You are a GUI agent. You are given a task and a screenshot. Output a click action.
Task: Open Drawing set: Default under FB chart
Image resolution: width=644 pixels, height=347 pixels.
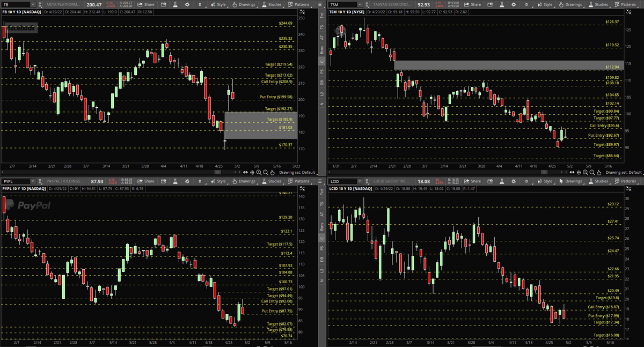pyautogui.click(x=297, y=173)
